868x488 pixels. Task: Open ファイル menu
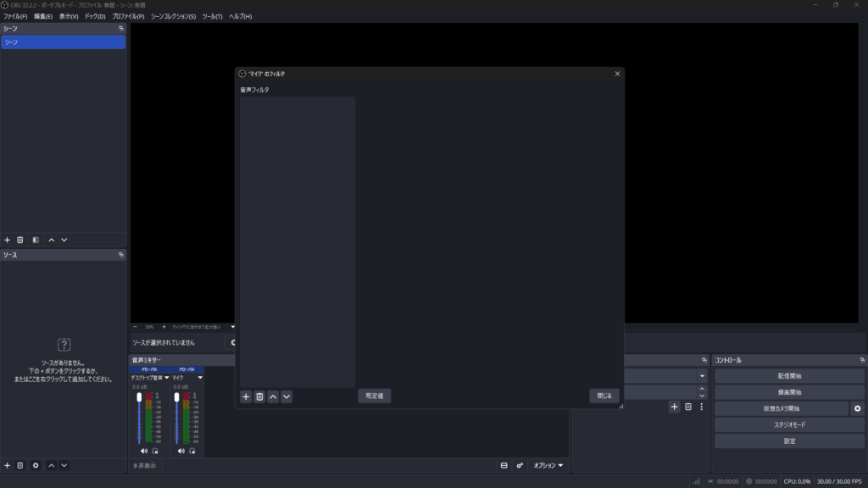tap(15, 17)
